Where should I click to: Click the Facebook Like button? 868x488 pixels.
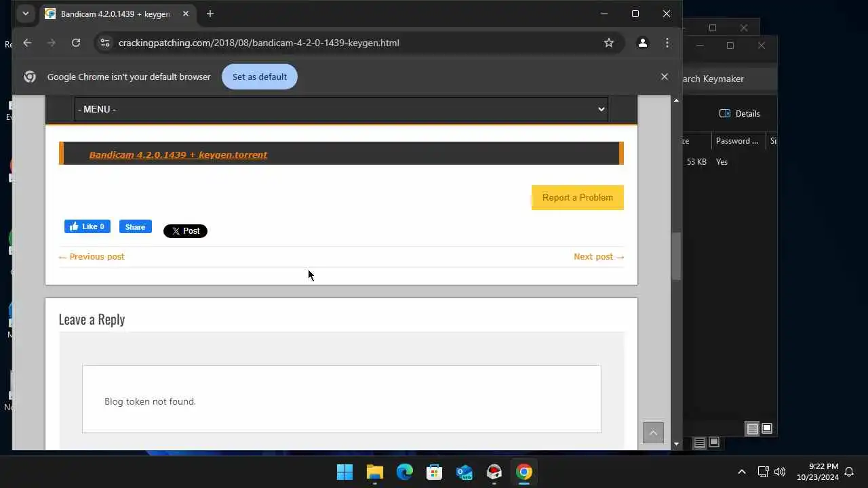pos(87,226)
